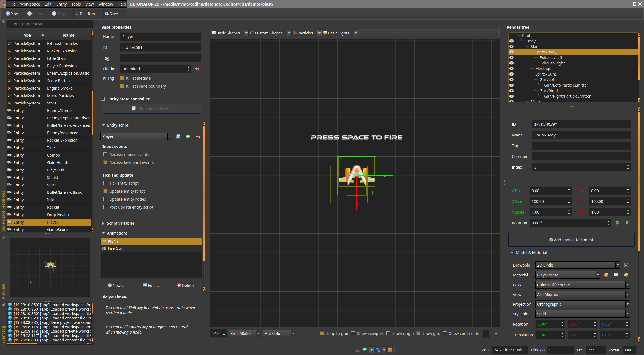Viewport: 644px width, 355px height.
Task: Hide the Exhaust/Left node via eye icon
Action: pos(511,58)
